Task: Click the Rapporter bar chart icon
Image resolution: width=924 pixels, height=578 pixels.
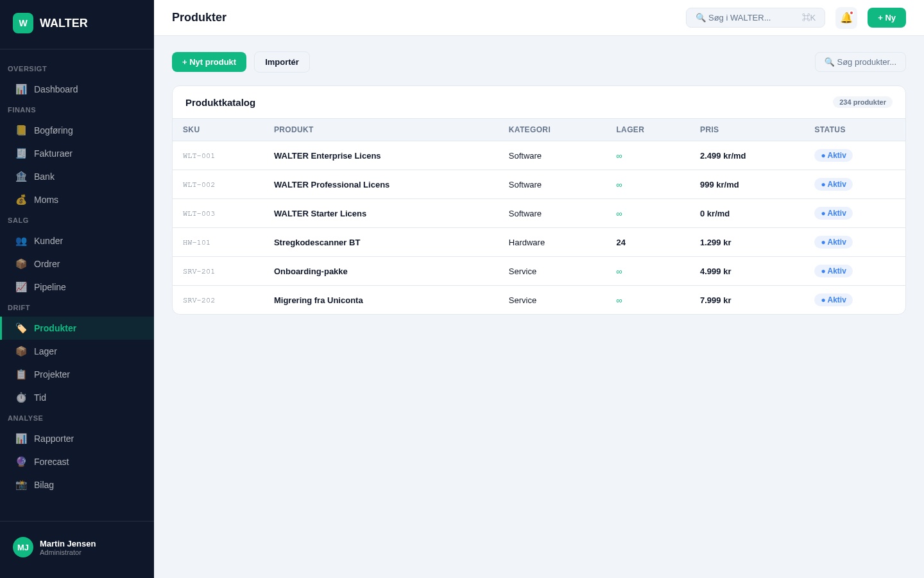Action: coord(21,439)
